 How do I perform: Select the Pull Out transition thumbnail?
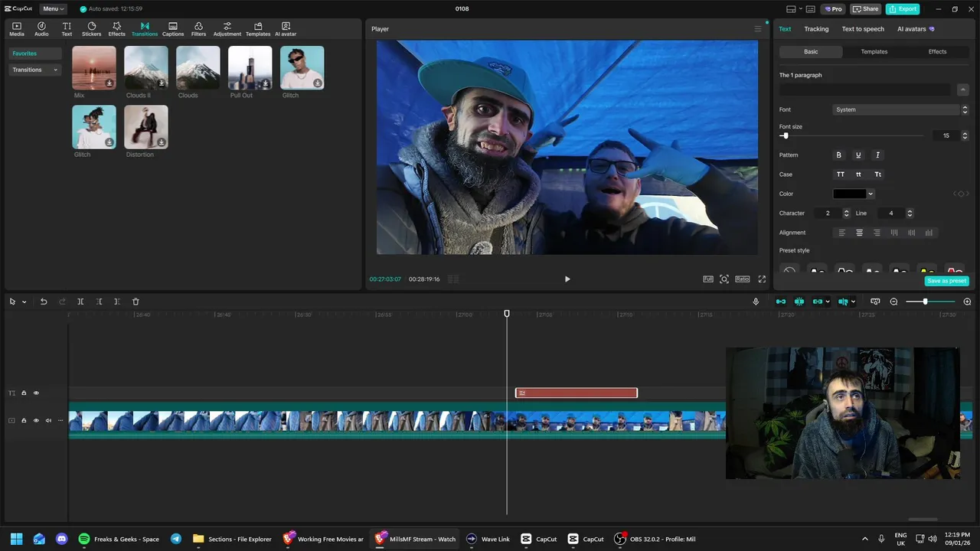250,68
